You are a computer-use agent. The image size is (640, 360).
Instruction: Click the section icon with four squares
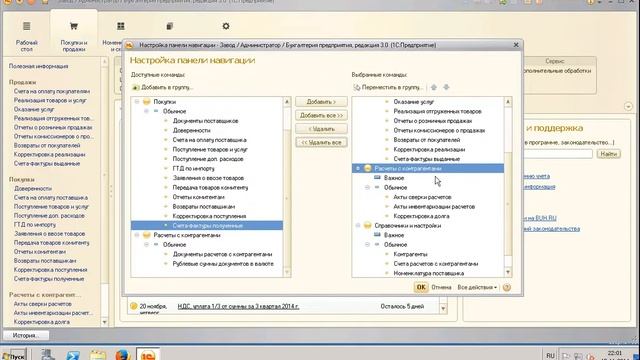point(121,26)
